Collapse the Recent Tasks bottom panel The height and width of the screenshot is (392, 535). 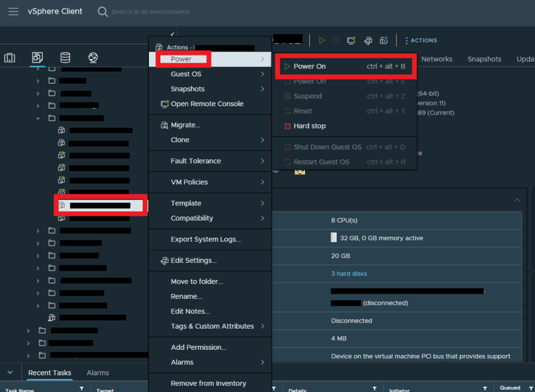(x=10, y=373)
